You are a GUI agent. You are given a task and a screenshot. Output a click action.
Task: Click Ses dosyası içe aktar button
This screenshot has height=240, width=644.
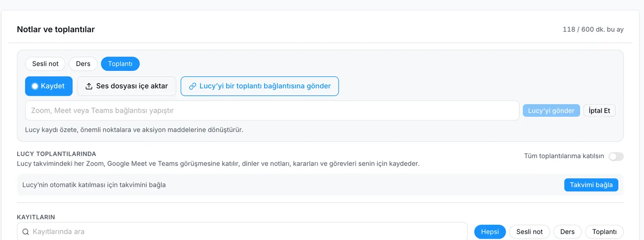pyautogui.click(x=126, y=86)
